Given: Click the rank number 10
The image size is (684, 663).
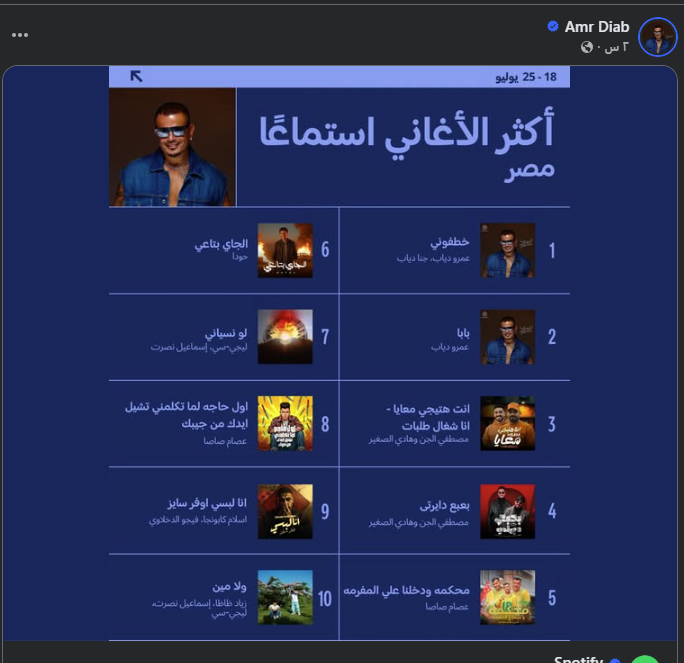Looking at the screenshot, I should point(325,599).
